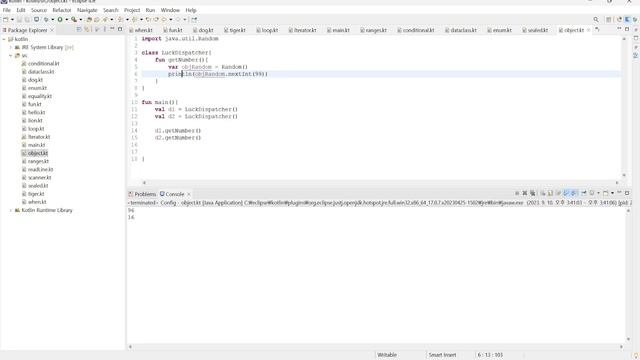Click the Smart Insert status bar entry
Screen dimensions: 640x360
pos(442,355)
